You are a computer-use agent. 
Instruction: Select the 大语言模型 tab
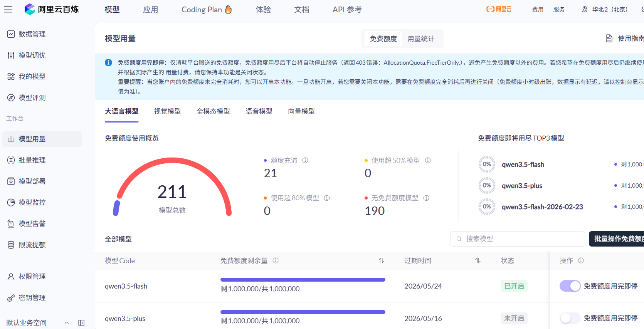pos(122,111)
